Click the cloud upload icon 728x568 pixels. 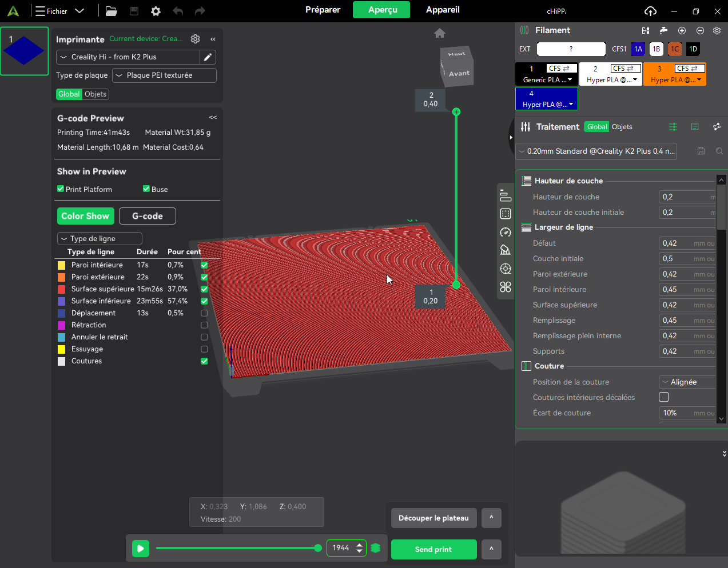650,11
